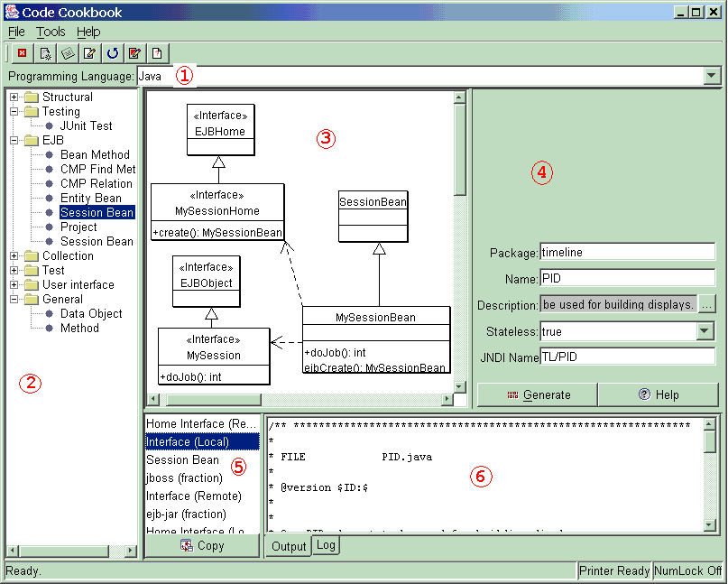Screen dimensions: 728x584
Task: Select the Method tree item
Action: click(x=79, y=328)
